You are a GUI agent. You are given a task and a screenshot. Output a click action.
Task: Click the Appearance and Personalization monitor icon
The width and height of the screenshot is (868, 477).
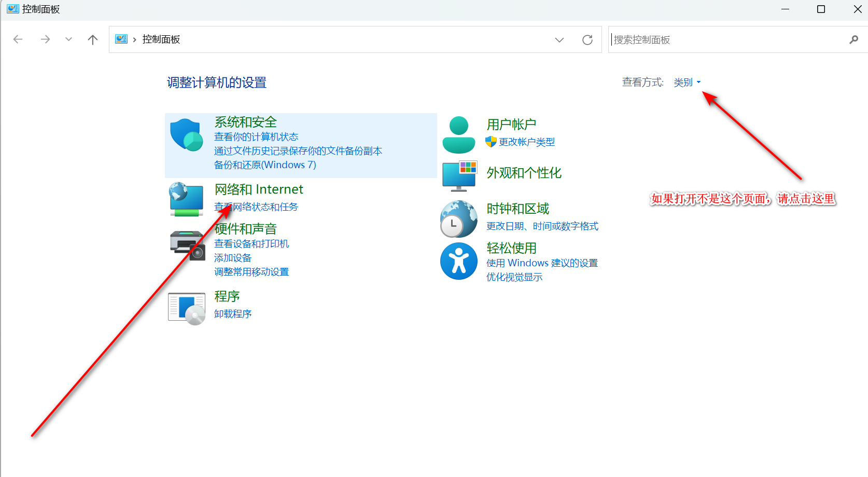coord(459,176)
